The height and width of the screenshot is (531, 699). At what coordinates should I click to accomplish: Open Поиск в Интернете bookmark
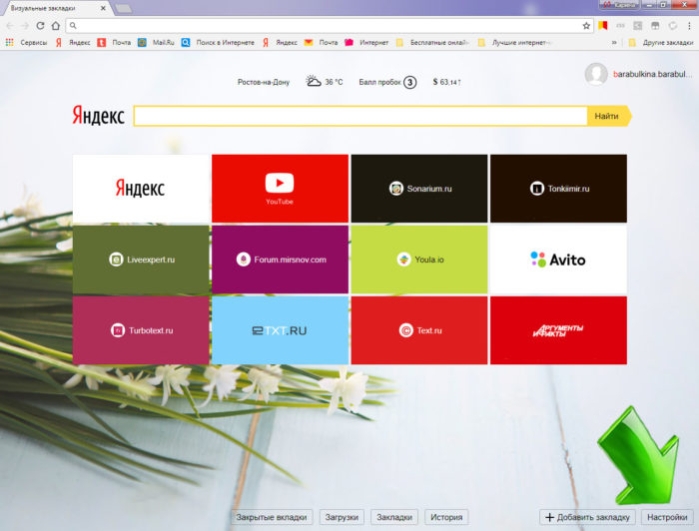point(218,42)
